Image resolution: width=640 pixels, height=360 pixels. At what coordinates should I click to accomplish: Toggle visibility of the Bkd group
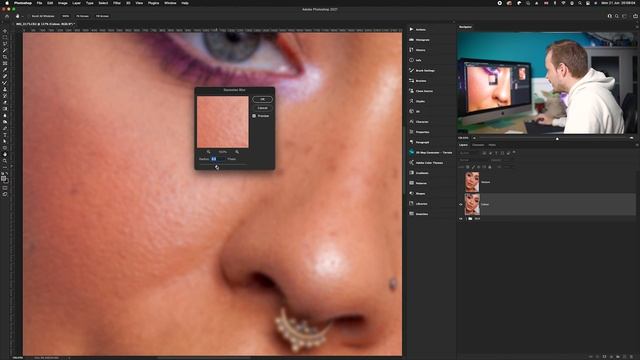coord(461,219)
